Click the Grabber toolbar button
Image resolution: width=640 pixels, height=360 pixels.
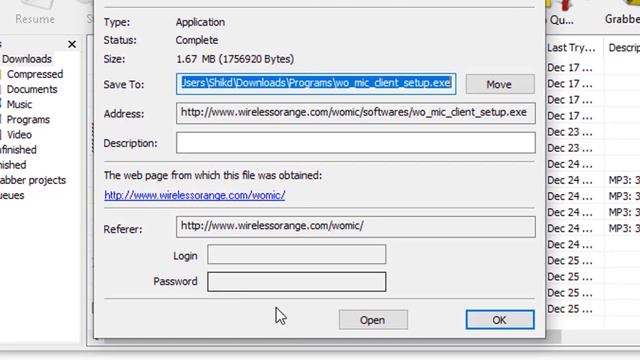[x=622, y=13]
